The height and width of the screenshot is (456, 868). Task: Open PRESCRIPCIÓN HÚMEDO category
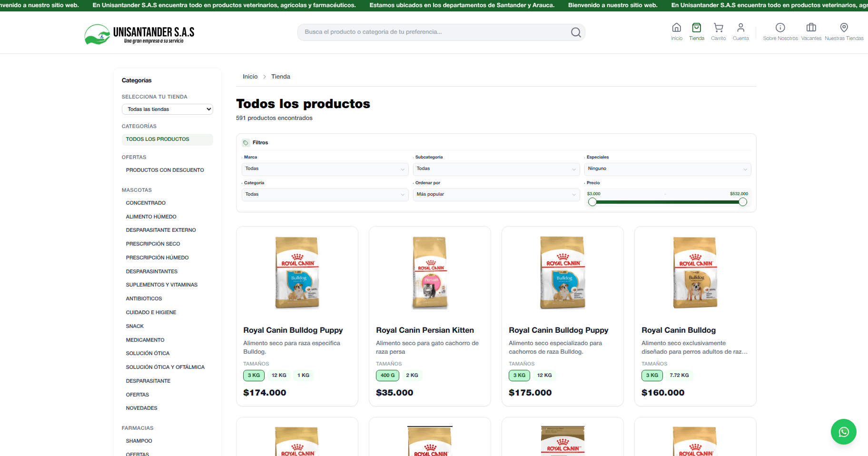pos(158,258)
